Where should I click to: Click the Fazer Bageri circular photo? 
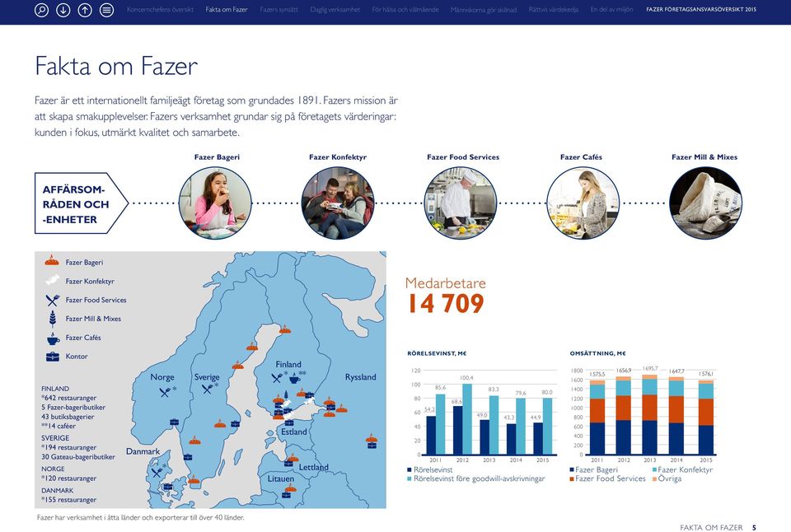tap(215, 203)
